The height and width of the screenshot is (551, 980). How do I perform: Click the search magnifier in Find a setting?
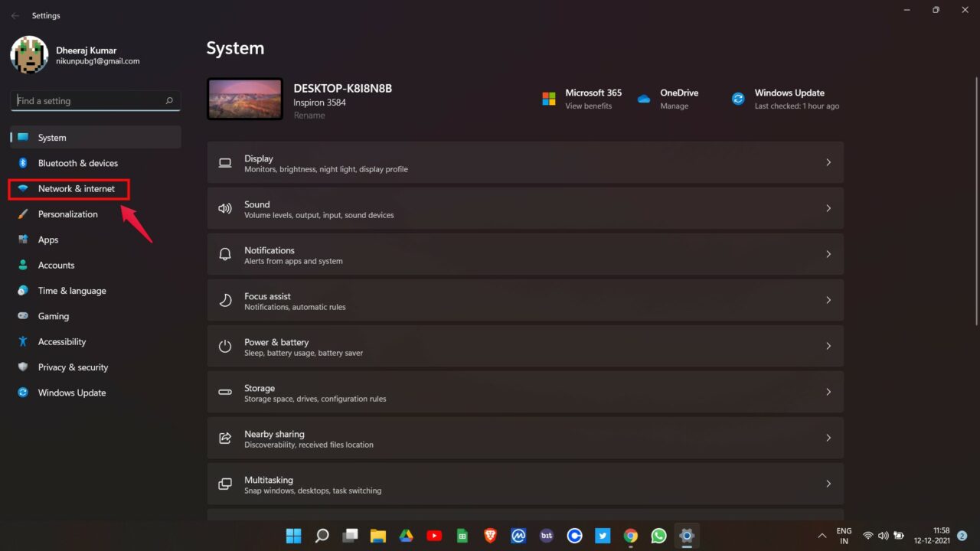[x=169, y=101]
